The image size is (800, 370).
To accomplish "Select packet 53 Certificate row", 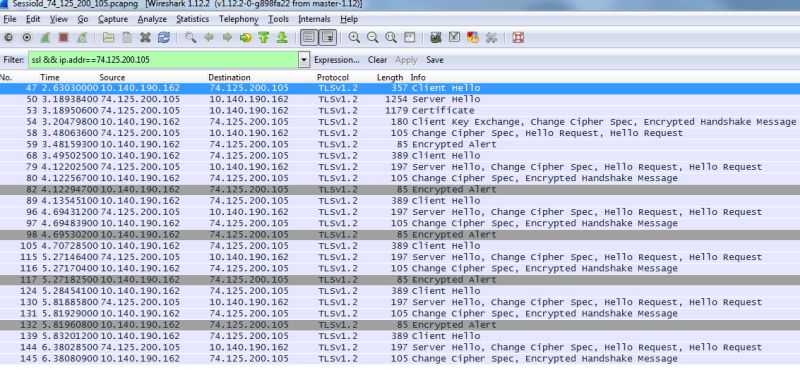I will tap(400, 111).
